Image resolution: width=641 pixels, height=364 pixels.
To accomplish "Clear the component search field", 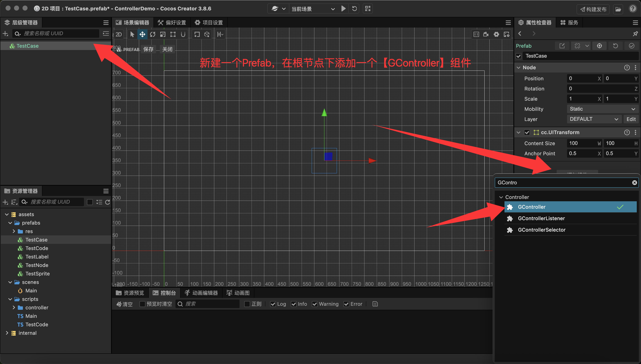I will pos(634,182).
